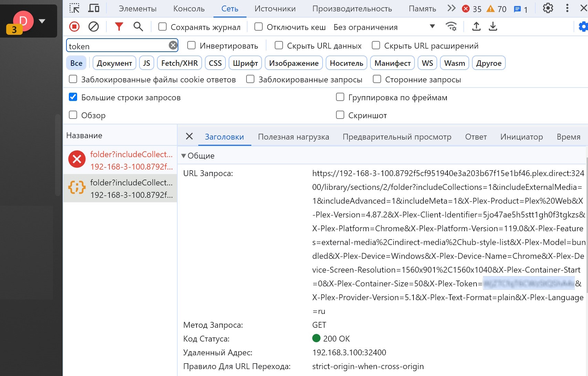Image resolution: width=588 pixels, height=376 pixels.
Task: Filter by CSS type
Action: [215, 63]
